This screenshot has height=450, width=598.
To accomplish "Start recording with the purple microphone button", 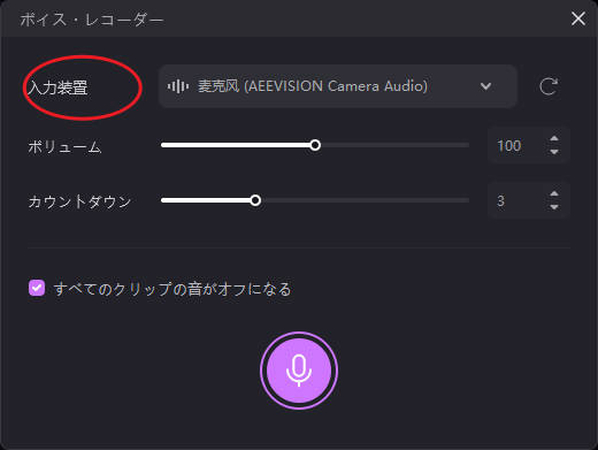I will [299, 371].
